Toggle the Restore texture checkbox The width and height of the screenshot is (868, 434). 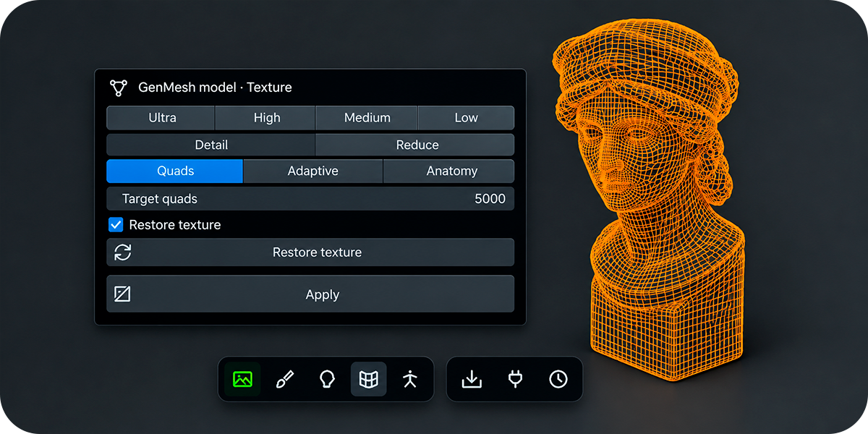tap(116, 225)
